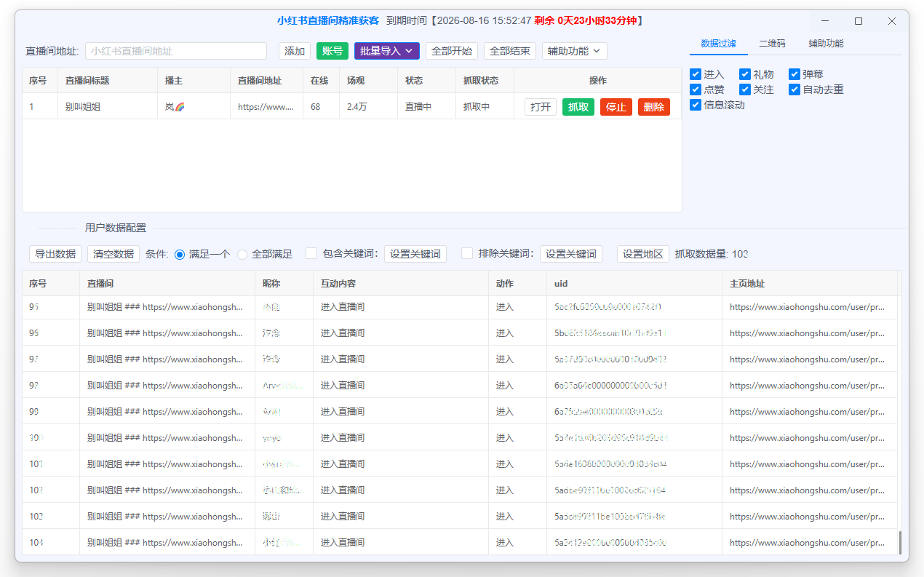Viewport: 924px width, 577px height.
Task: Click the red 删除 button
Action: coord(654,107)
